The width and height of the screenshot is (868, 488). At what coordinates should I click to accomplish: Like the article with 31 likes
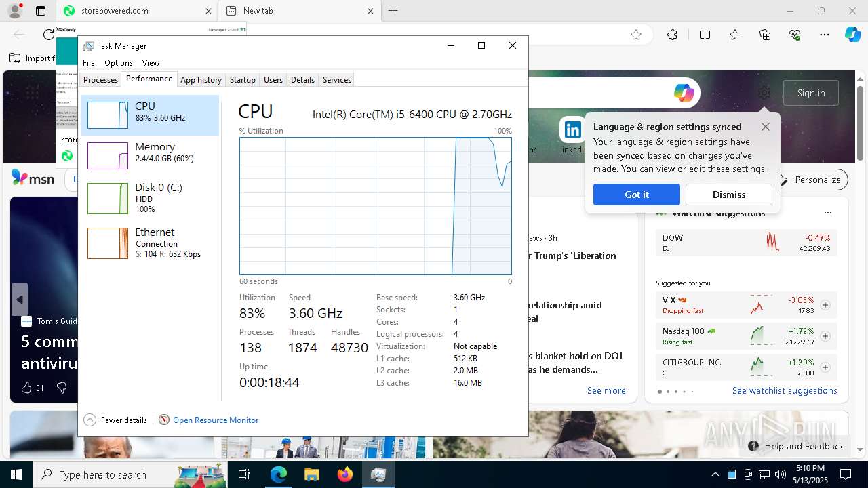point(33,388)
